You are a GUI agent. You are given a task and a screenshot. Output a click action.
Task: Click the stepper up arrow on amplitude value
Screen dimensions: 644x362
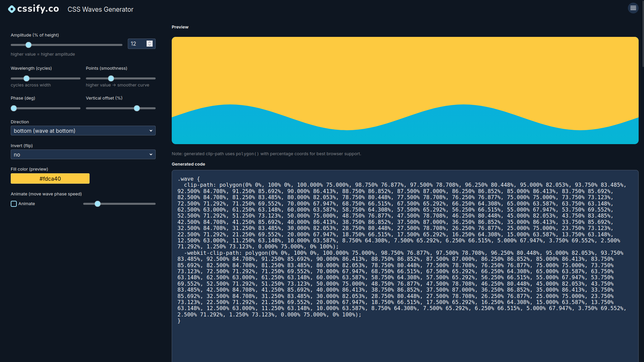[x=150, y=42]
